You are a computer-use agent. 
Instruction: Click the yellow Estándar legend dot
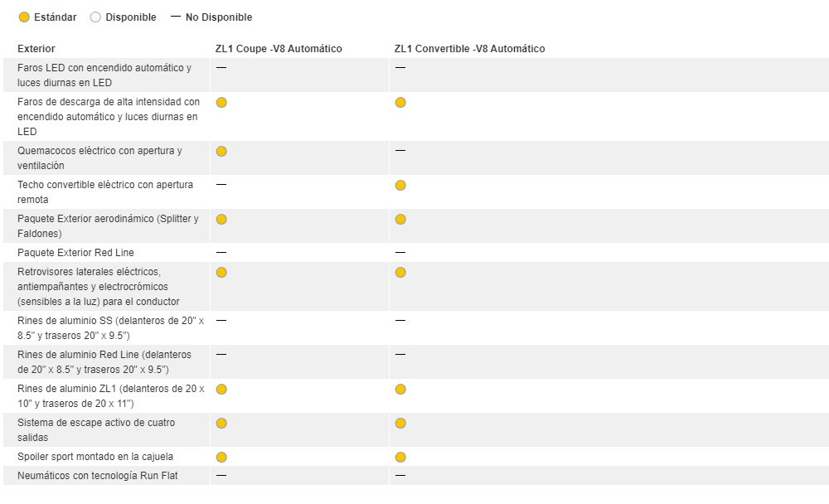coord(24,17)
